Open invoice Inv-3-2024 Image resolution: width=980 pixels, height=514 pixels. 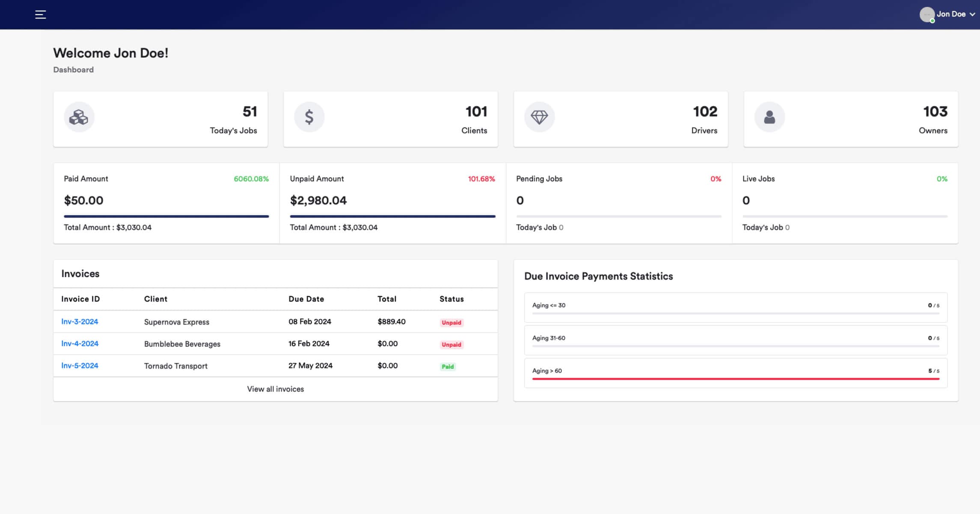click(80, 322)
